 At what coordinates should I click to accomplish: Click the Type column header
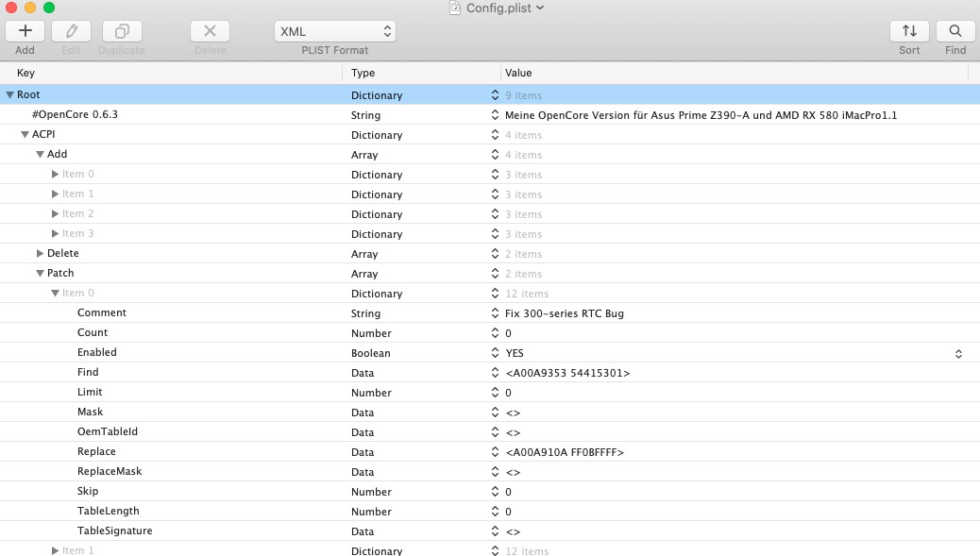coord(363,73)
